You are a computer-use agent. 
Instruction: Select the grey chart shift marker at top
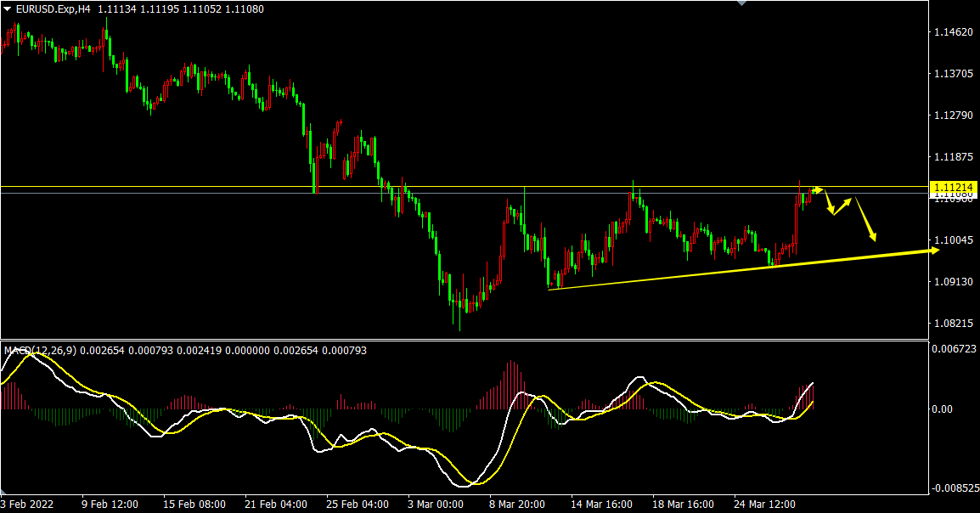(x=743, y=3)
